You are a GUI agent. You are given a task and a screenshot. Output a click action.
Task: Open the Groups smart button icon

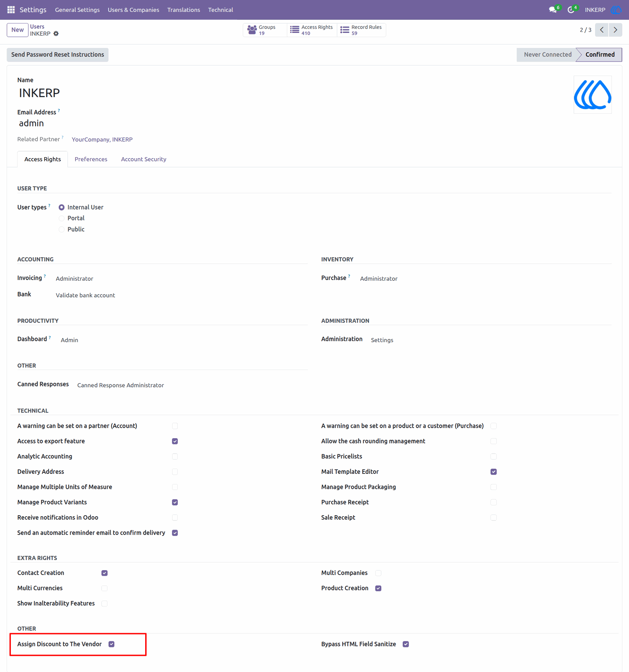coord(252,30)
